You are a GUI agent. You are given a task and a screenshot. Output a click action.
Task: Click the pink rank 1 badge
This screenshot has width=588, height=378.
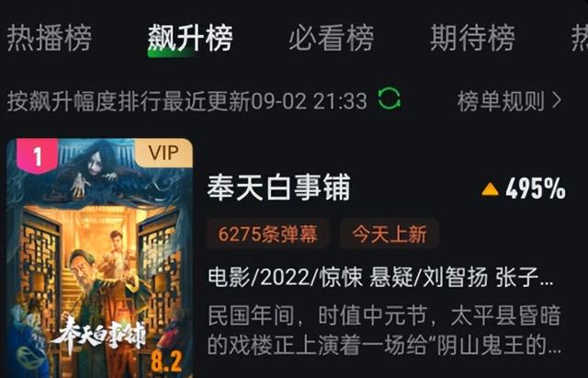[x=37, y=155]
